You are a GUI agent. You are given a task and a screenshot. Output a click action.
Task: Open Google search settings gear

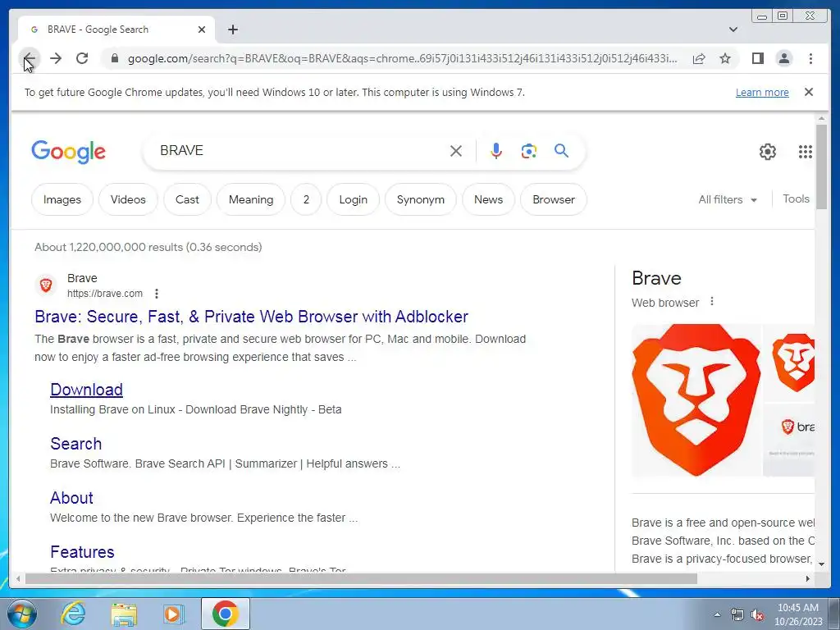(767, 152)
